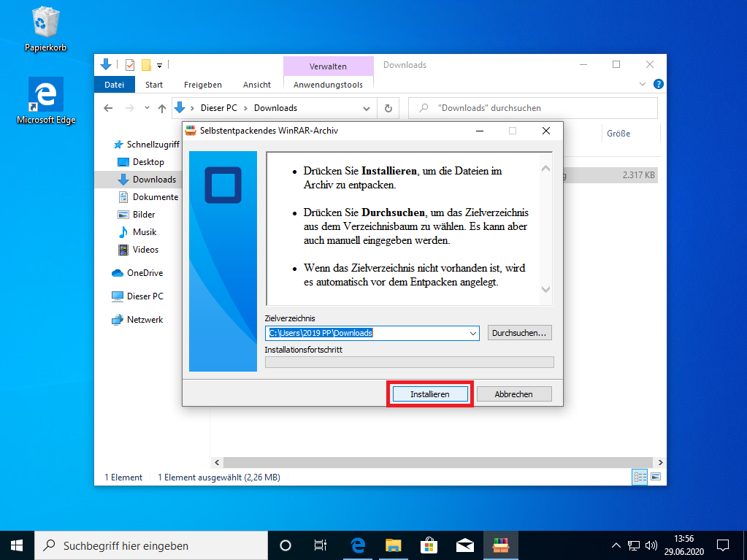This screenshot has height=560, width=747.
Task: Open Task View icon on taskbar
Action: click(321, 545)
